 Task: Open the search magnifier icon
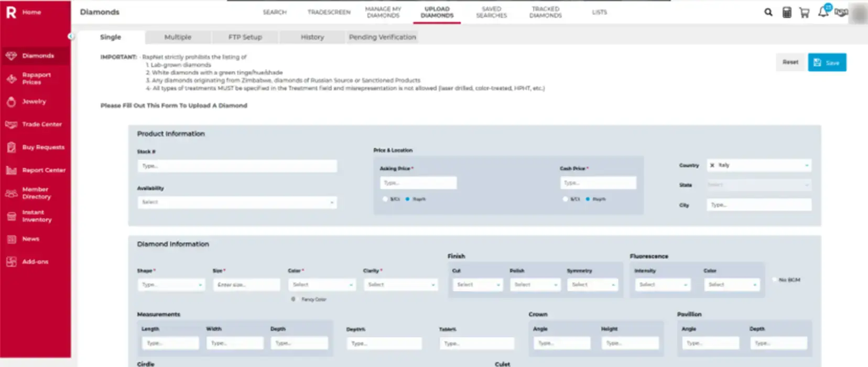768,12
